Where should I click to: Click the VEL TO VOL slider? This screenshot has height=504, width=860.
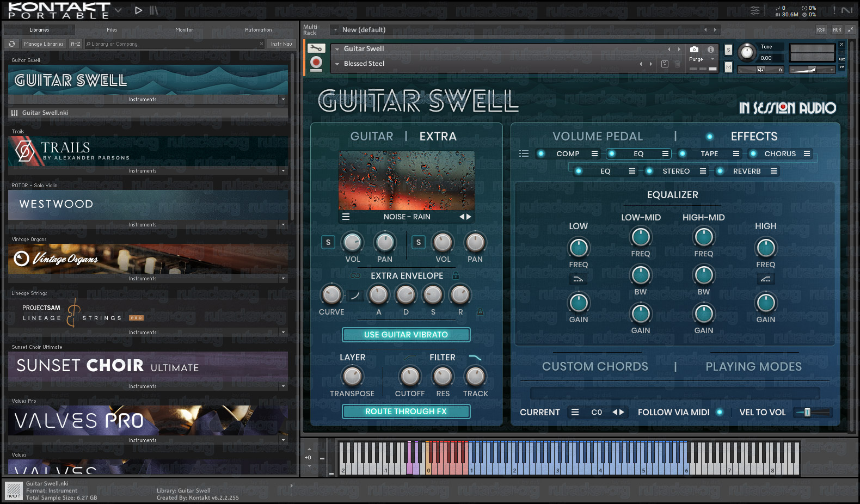pos(813,412)
